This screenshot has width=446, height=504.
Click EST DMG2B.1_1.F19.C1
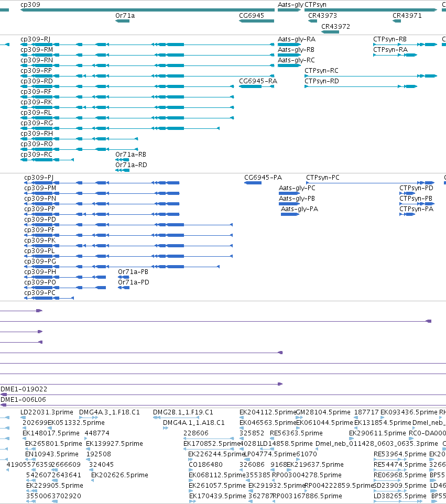[x=183, y=412]
